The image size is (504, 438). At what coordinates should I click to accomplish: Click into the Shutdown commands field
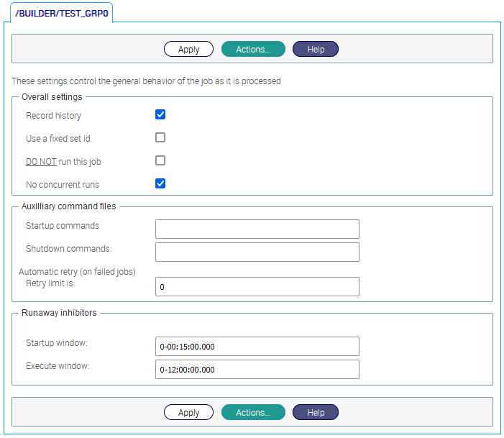(257, 252)
